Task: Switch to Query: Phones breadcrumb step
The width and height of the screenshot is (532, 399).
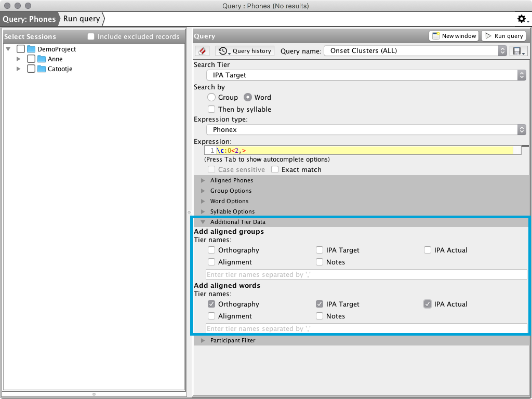Action: click(x=29, y=19)
